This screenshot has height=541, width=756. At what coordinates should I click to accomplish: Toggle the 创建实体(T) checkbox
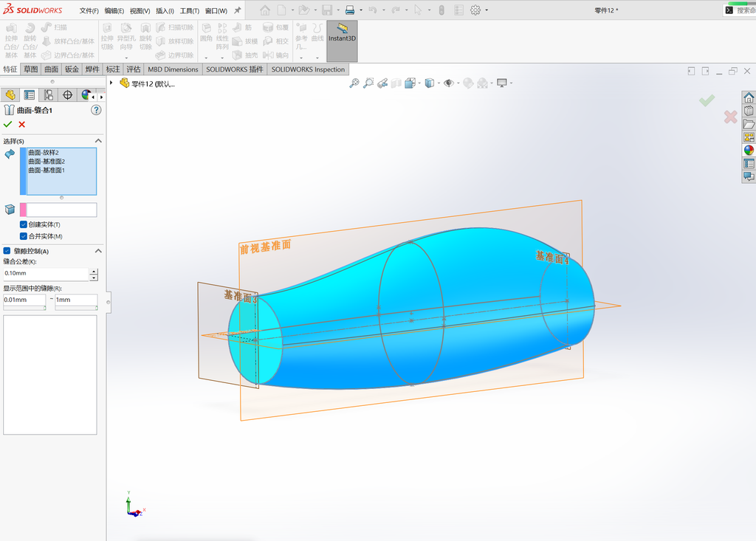[x=23, y=224]
